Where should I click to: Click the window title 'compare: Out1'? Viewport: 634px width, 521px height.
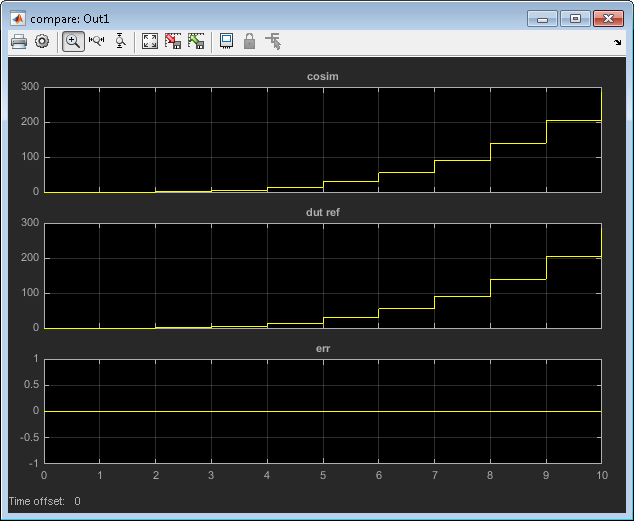(70, 19)
